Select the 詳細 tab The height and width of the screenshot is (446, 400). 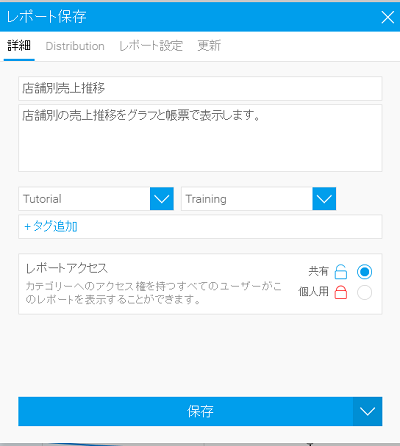click(x=19, y=46)
